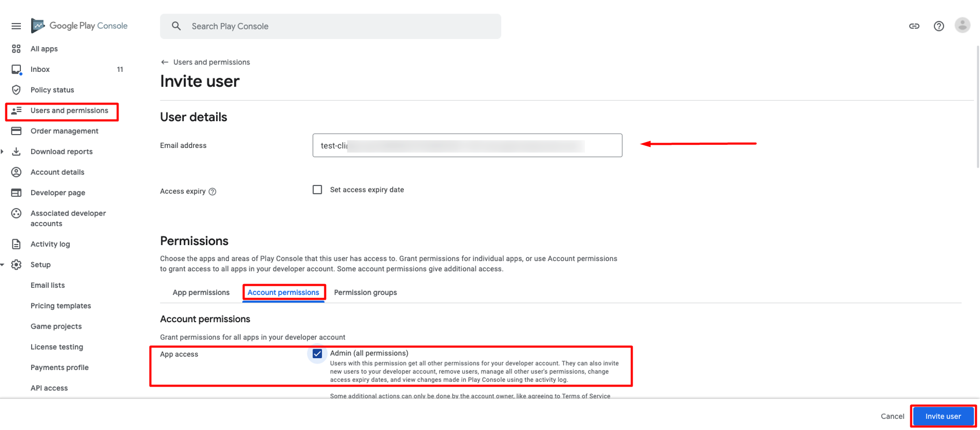Expand the Download reports sidebar item
The height and width of the screenshot is (430, 980).
coord(2,152)
